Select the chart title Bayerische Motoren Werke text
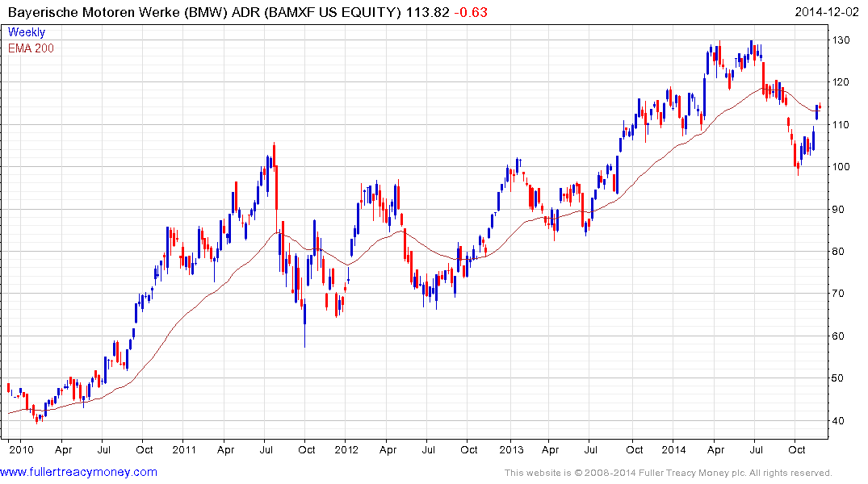The height and width of the screenshot is (484, 868). pyautogui.click(x=94, y=12)
